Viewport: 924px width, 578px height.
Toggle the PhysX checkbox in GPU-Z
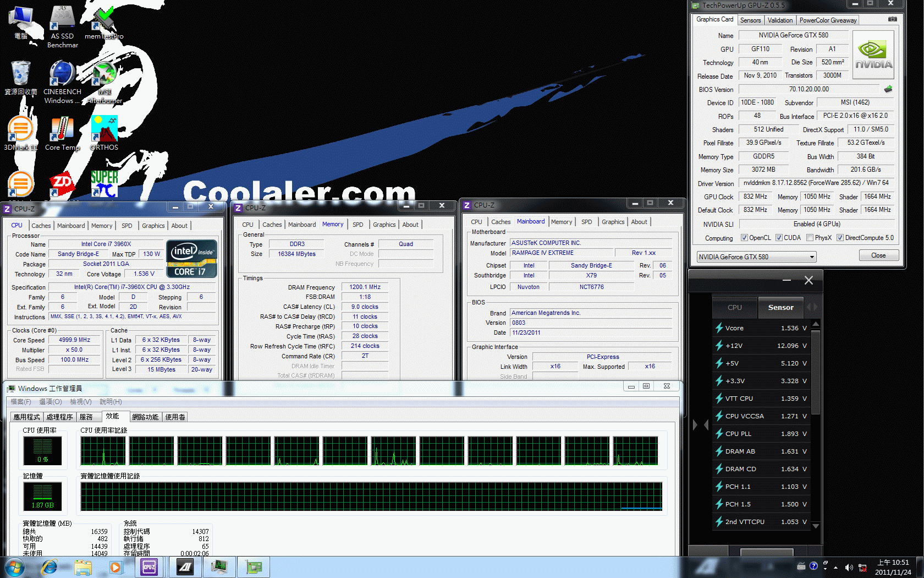(x=810, y=238)
